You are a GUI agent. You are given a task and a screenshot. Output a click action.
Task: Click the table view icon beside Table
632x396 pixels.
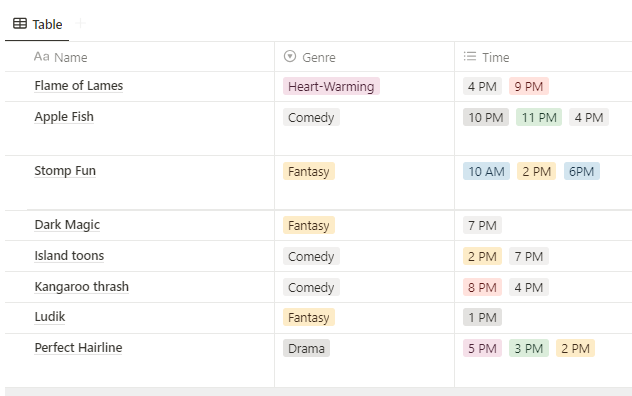point(20,24)
